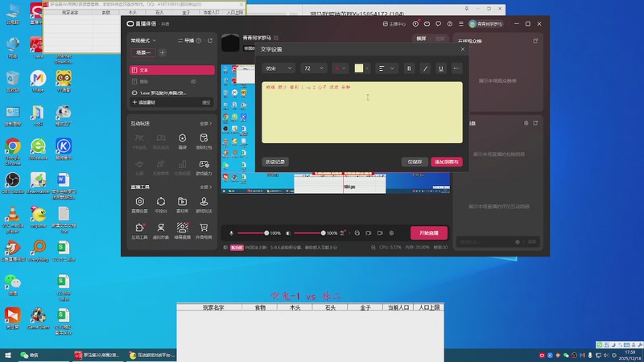Click 添加素材 to add a source
The height and width of the screenshot is (362, 644).
coord(144,102)
